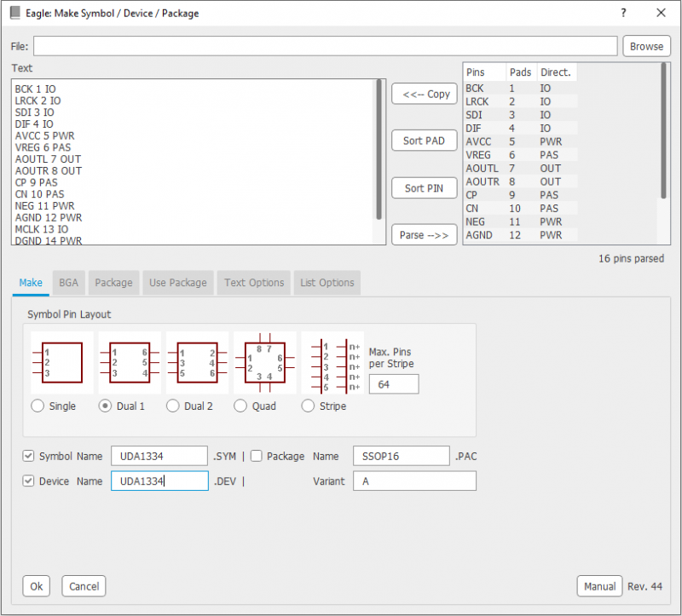Click the Dual 1 pin layout diagram
The width and height of the screenshot is (682, 616).
130,363
